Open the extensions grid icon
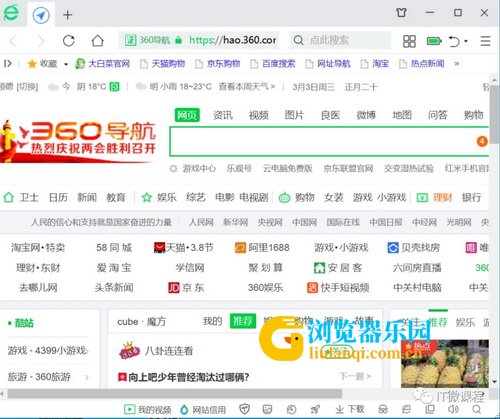500x419 pixels. (409, 41)
